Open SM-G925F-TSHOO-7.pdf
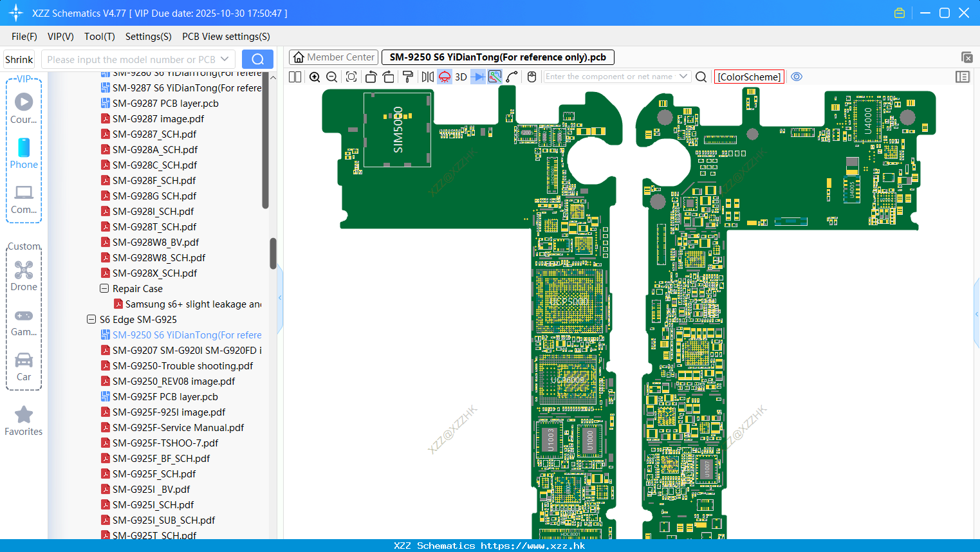 click(x=165, y=443)
